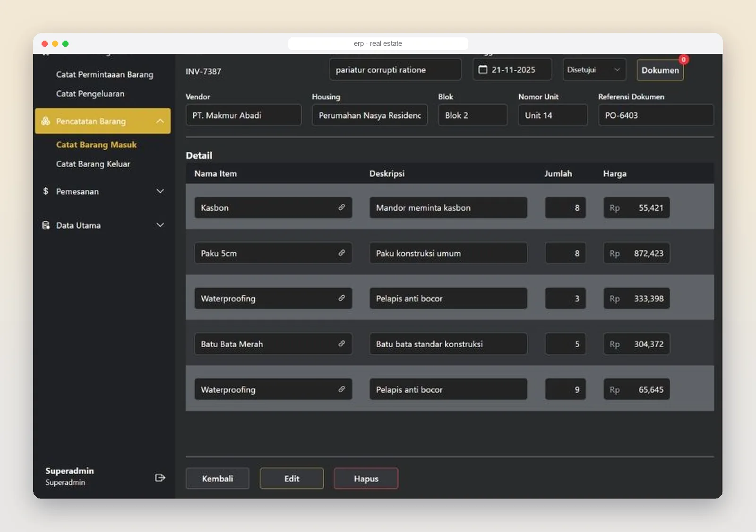Click the Hapus button
756x532 pixels.
(366, 479)
